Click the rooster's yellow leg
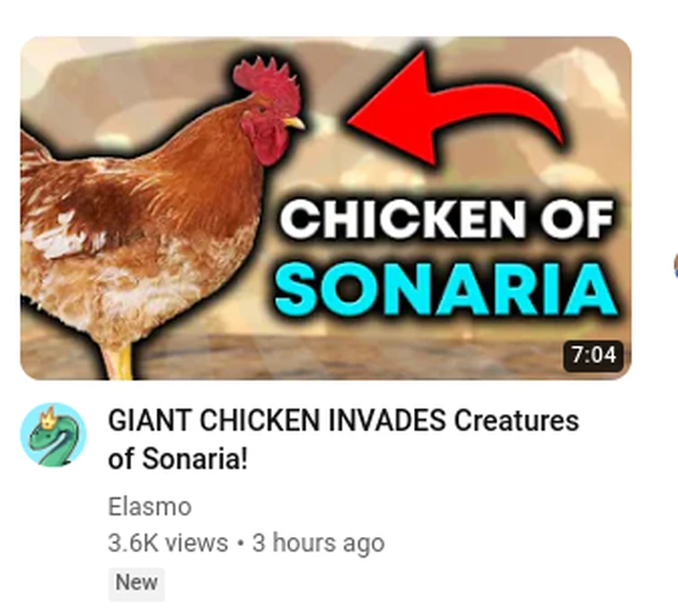 tap(118, 362)
